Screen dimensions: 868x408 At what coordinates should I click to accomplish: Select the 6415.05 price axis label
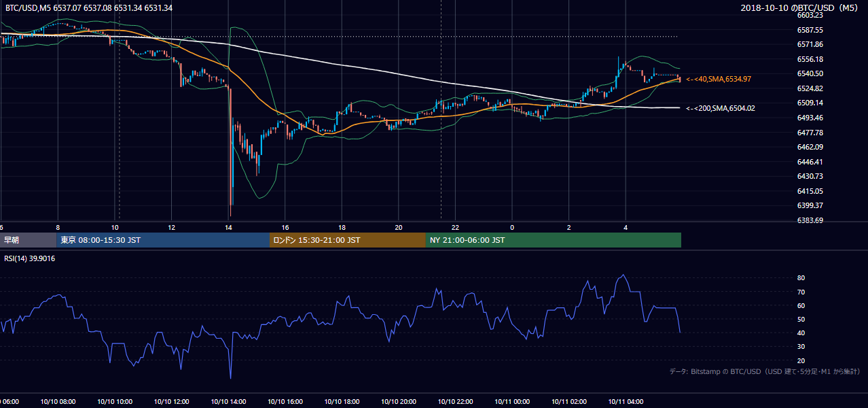point(810,191)
